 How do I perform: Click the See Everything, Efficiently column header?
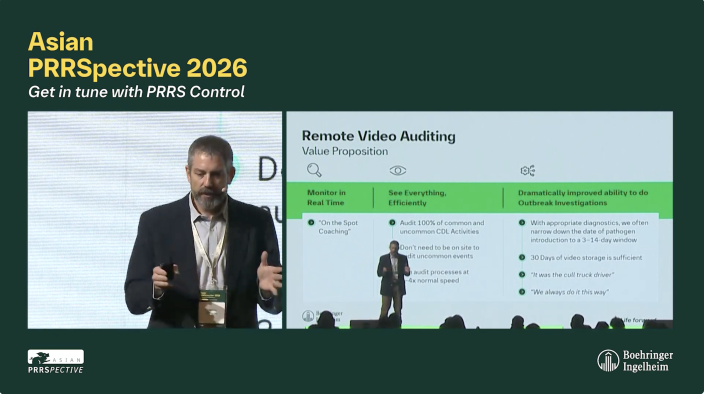[x=417, y=197]
